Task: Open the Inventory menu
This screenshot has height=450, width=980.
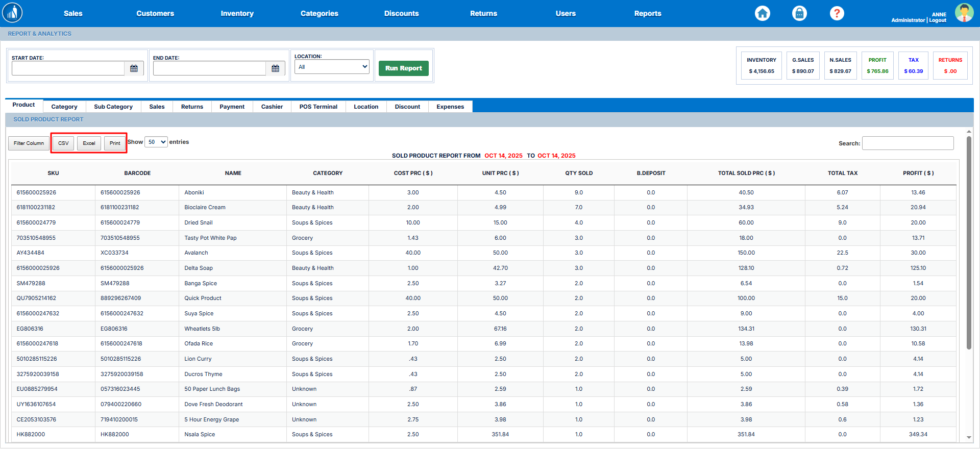Action: (237, 13)
